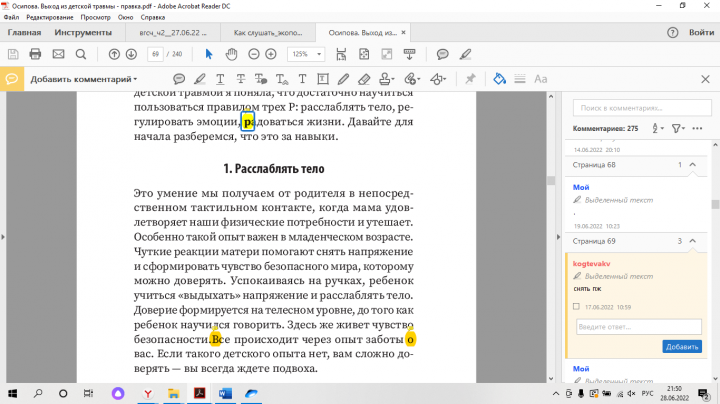Select the Eraser tool

[x=364, y=79]
